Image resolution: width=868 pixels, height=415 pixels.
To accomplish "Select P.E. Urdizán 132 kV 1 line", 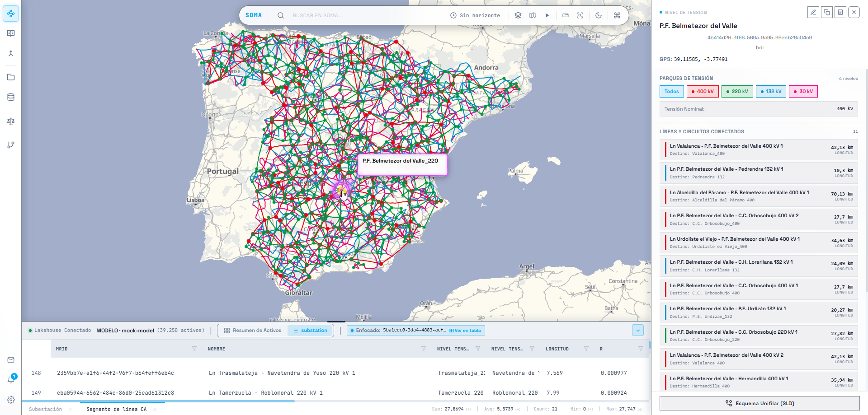I will coord(759,312).
